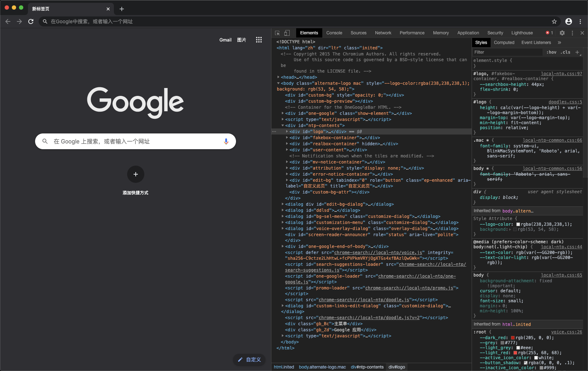588x371 pixels.
Task: Click the back navigation arrow
Action: (8, 21)
